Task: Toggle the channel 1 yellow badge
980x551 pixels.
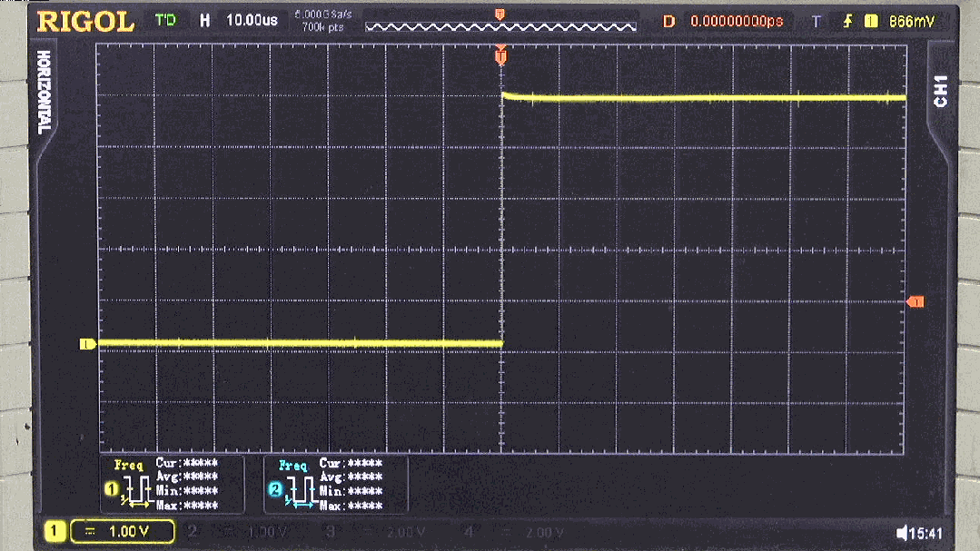Action: click(x=54, y=532)
